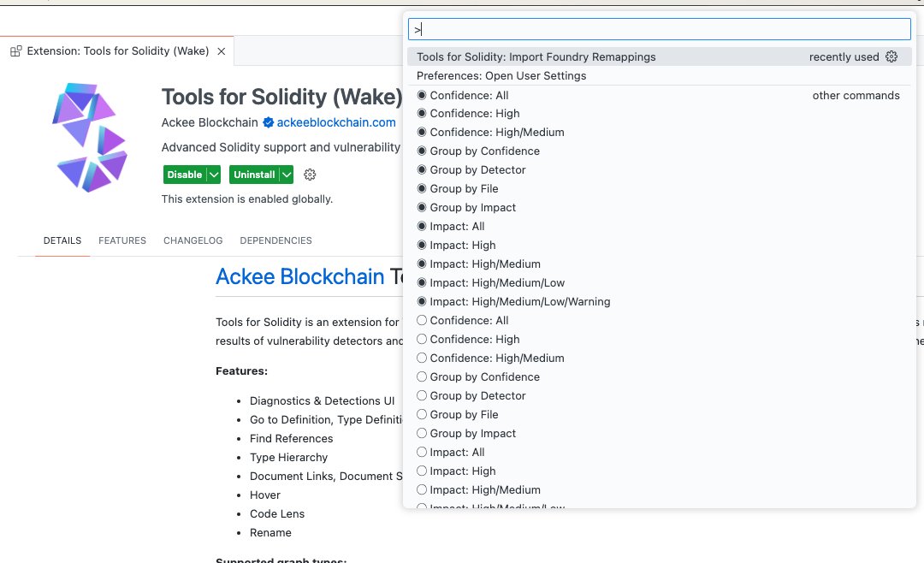Viewport: 924px width, 563px height.
Task: Open extension settings gear beside Uninstall button
Action: (x=310, y=175)
